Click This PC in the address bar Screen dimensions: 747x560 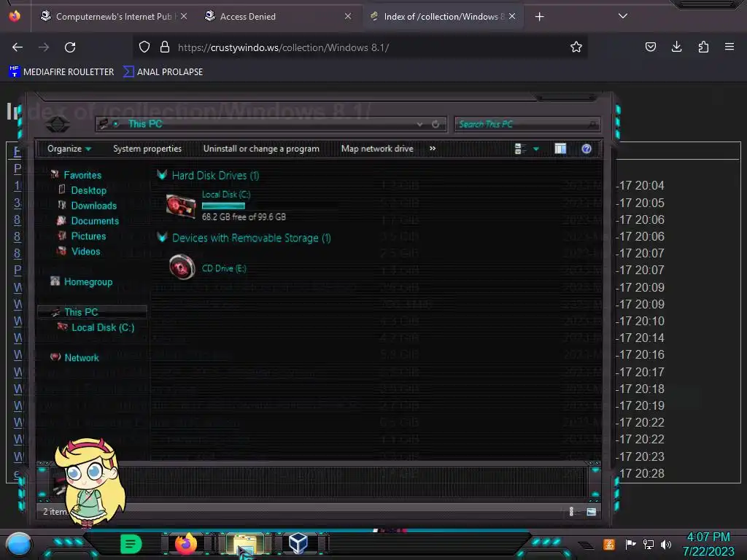145,124
